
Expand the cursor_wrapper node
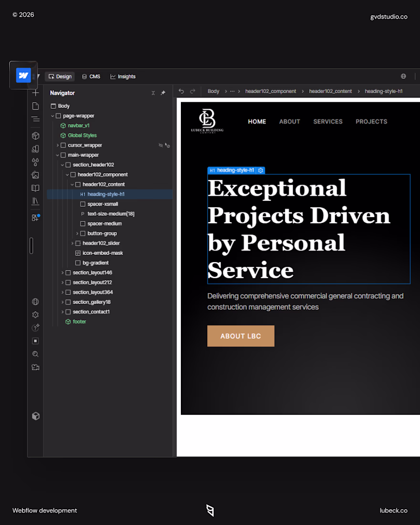(58, 145)
